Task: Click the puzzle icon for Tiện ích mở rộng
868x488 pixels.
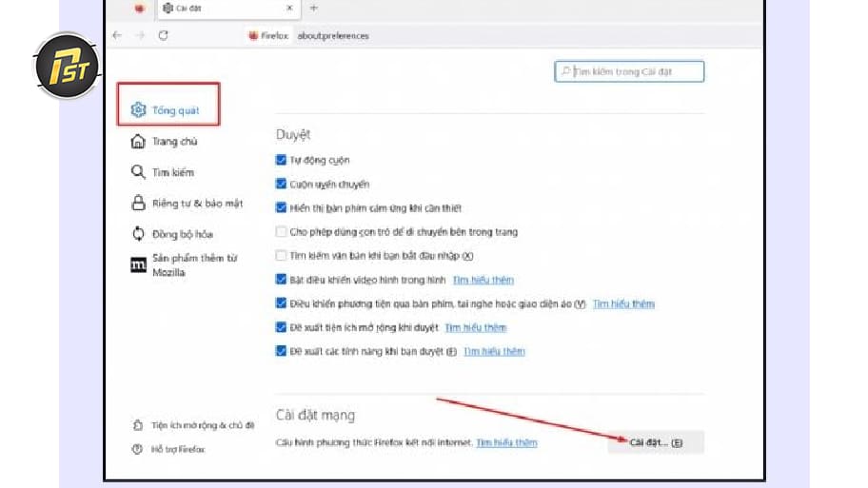Action: (x=137, y=425)
